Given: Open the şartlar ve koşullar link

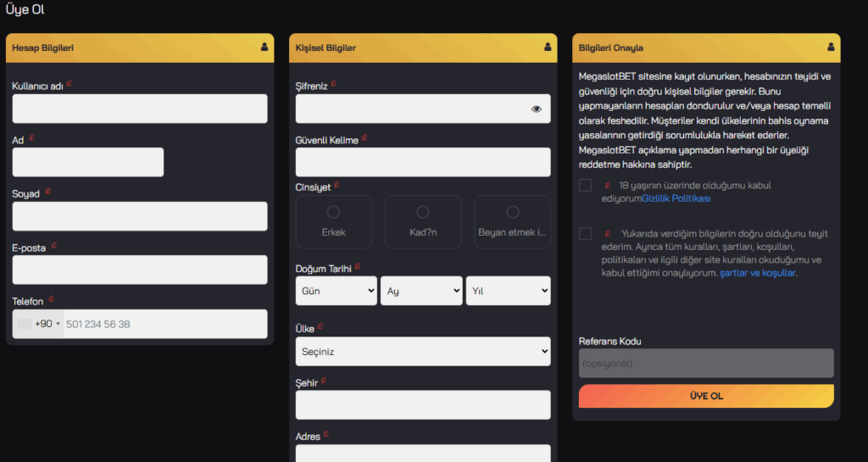Looking at the screenshot, I should (x=757, y=273).
